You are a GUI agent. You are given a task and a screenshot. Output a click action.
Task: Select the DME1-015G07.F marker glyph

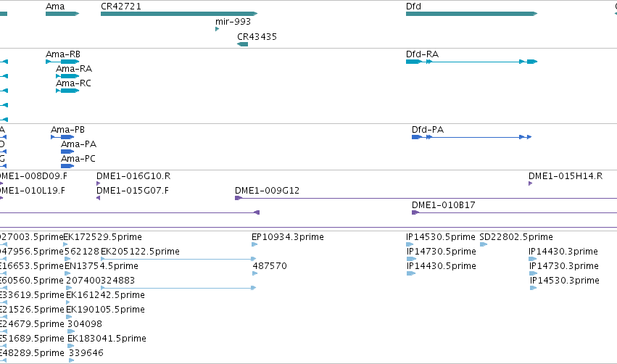[x=99, y=198]
